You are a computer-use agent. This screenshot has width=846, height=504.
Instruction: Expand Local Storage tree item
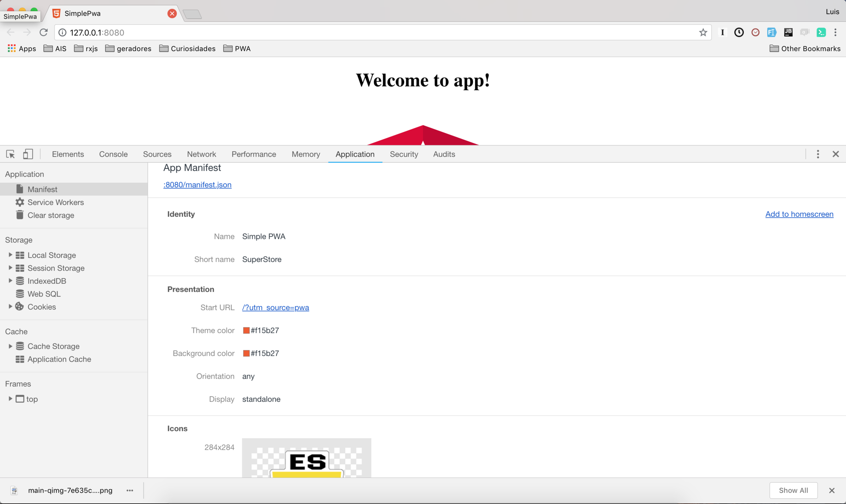pos(10,255)
